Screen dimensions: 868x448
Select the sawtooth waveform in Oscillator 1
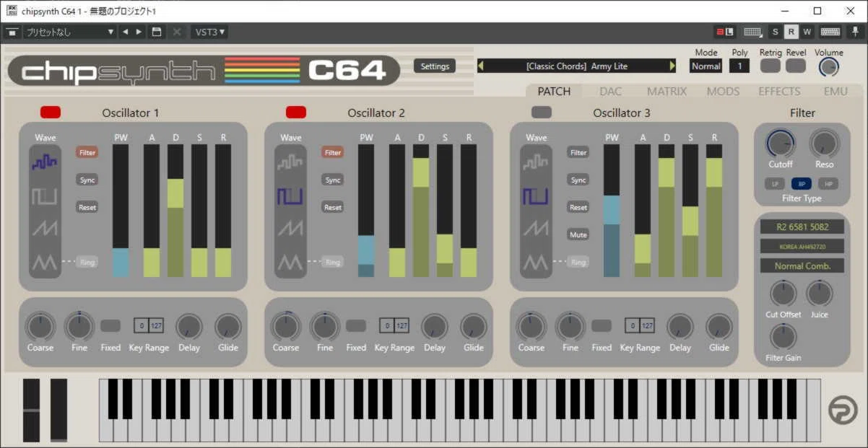pos(44,229)
